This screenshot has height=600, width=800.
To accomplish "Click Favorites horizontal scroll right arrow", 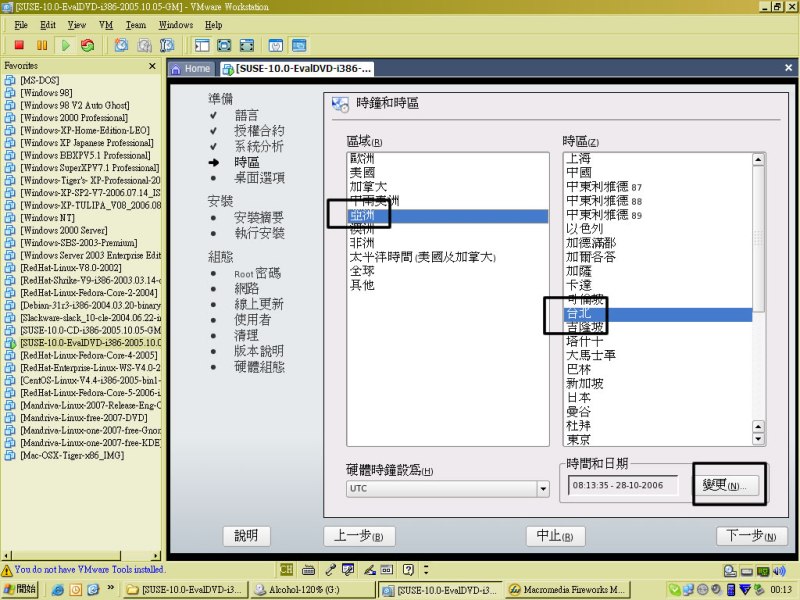I will click(156, 556).
